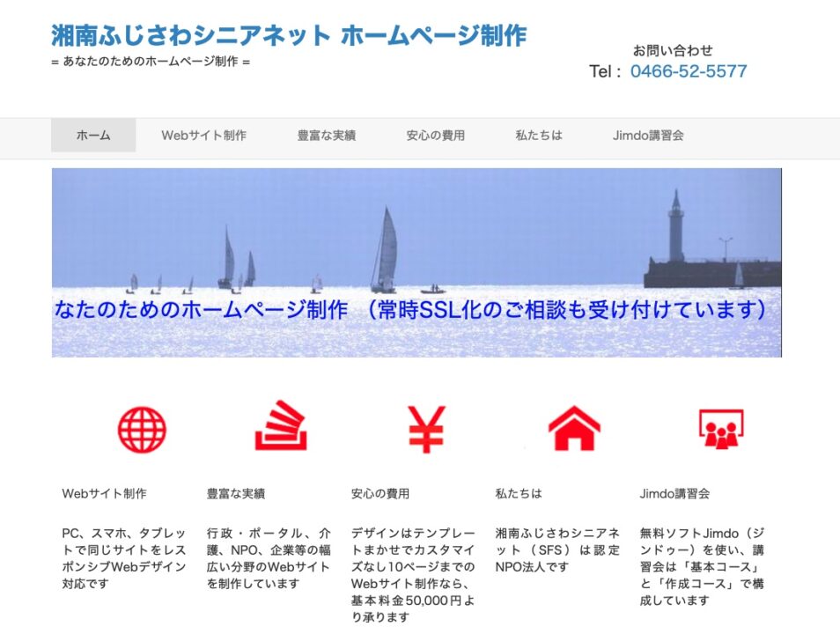
Task: Click the red globe Web site icon
Action: [142, 430]
